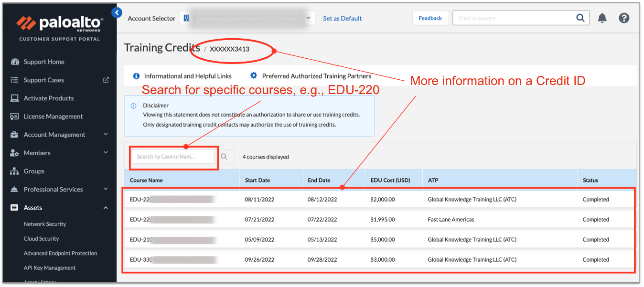Screen dimensions: 644x287
Task: Click the notifications bell icon
Action: [602, 18]
